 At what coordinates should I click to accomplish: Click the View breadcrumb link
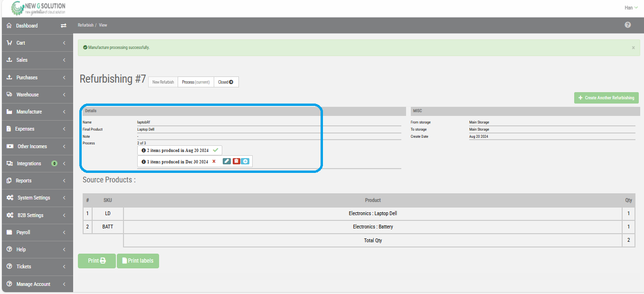(103, 25)
